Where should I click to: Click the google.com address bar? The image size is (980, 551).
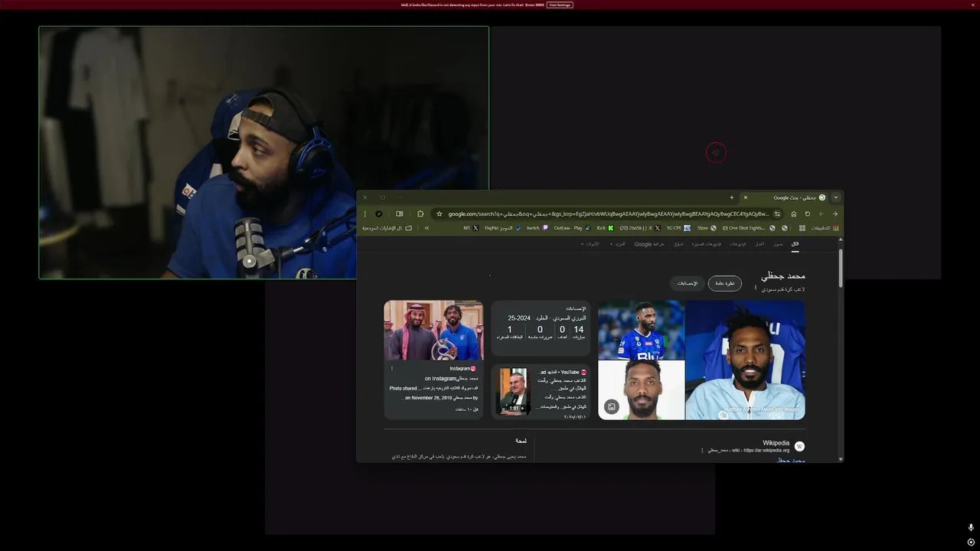609,214
